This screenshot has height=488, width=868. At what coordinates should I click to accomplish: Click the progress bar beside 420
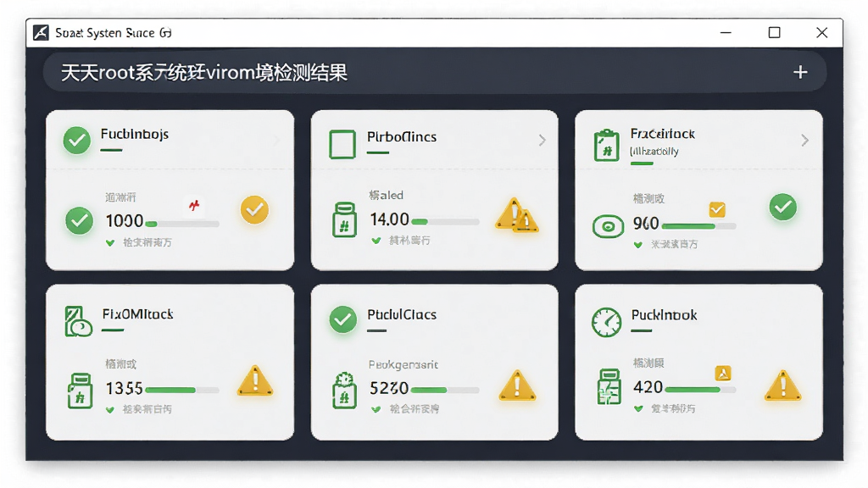tap(701, 390)
